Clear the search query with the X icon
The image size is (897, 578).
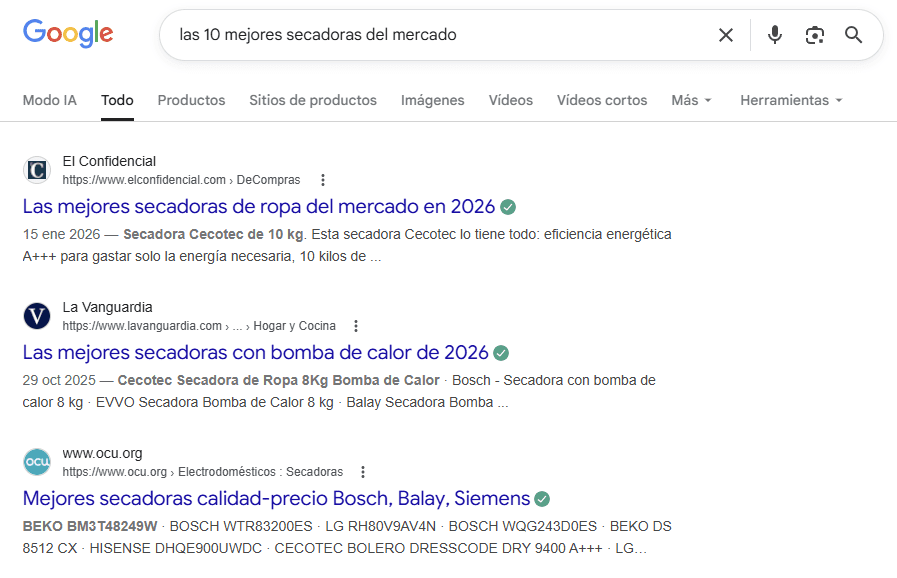click(726, 34)
